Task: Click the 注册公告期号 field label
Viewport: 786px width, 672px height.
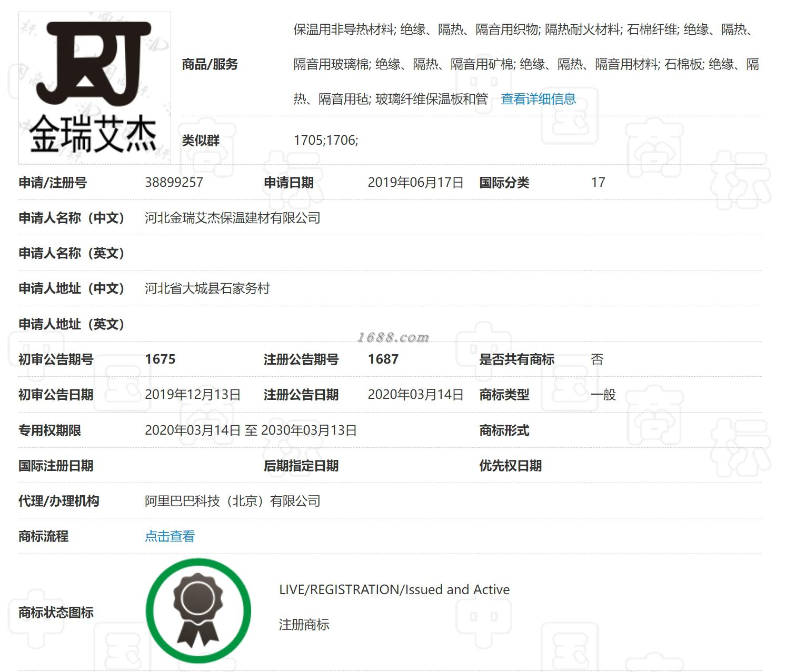Action: 301,359
